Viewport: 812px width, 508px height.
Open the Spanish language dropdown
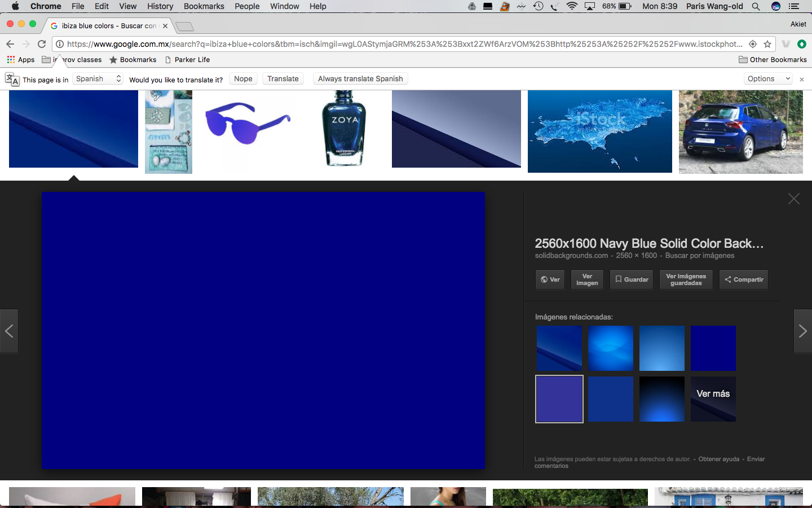(98, 79)
